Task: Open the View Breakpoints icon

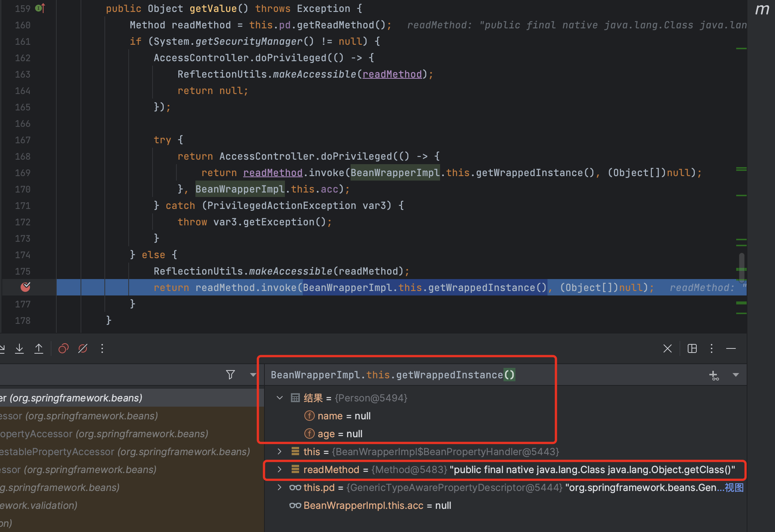Action: [x=63, y=348]
